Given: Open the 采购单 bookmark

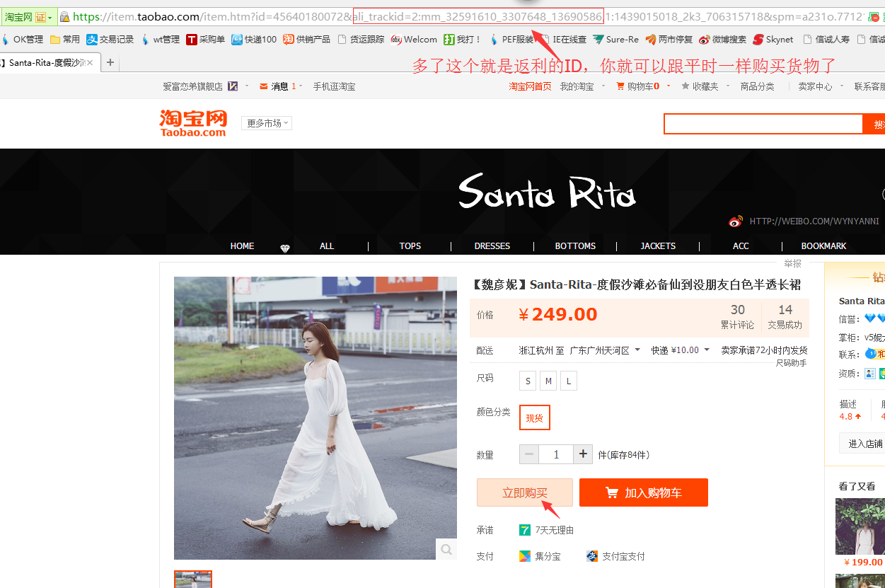Looking at the screenshot, I should (205, 40).
